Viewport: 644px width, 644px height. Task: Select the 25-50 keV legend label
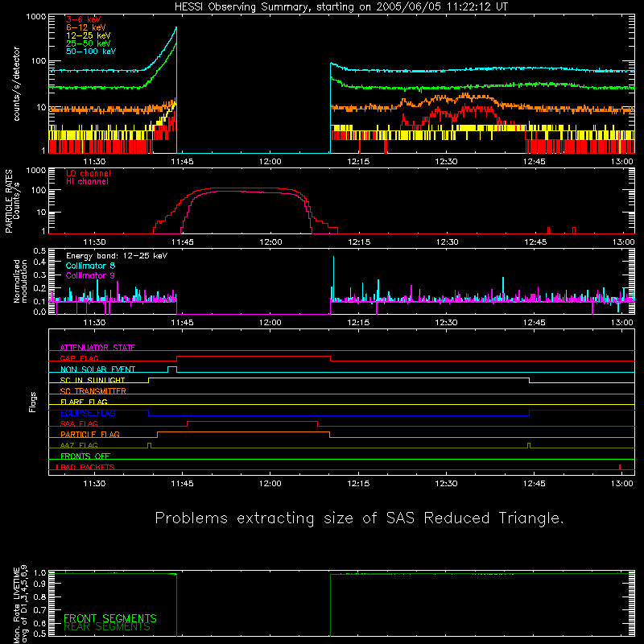coord(89,43)
